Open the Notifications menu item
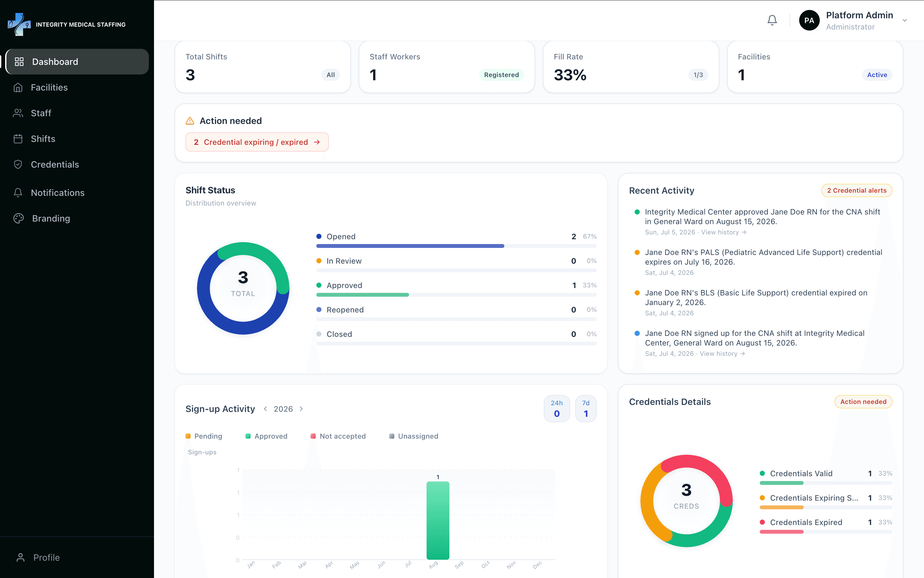Image resolution: width=924 pixels, height=578 pixels. [78, 193]
